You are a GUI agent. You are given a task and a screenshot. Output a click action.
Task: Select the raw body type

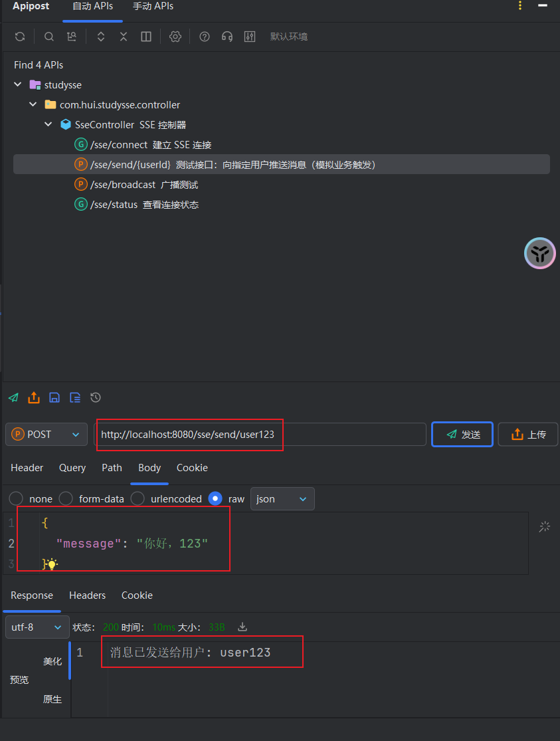pyautogui.click(x=215, y=498)
